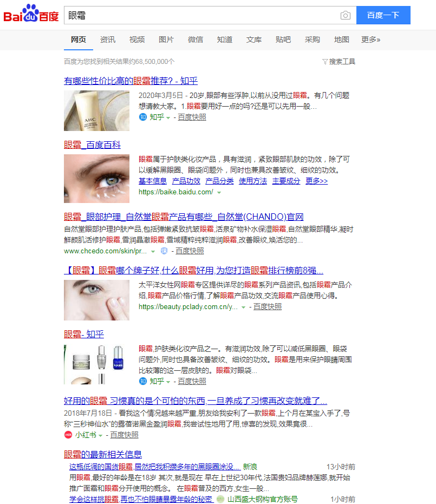Switch to 采购 tab

tap(313, 40)
